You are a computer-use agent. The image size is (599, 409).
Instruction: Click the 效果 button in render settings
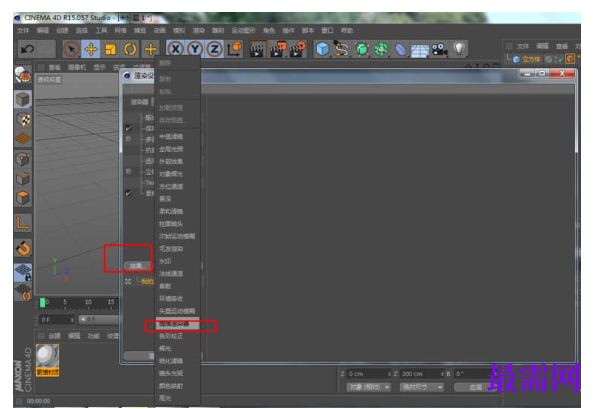coord(138,266)
